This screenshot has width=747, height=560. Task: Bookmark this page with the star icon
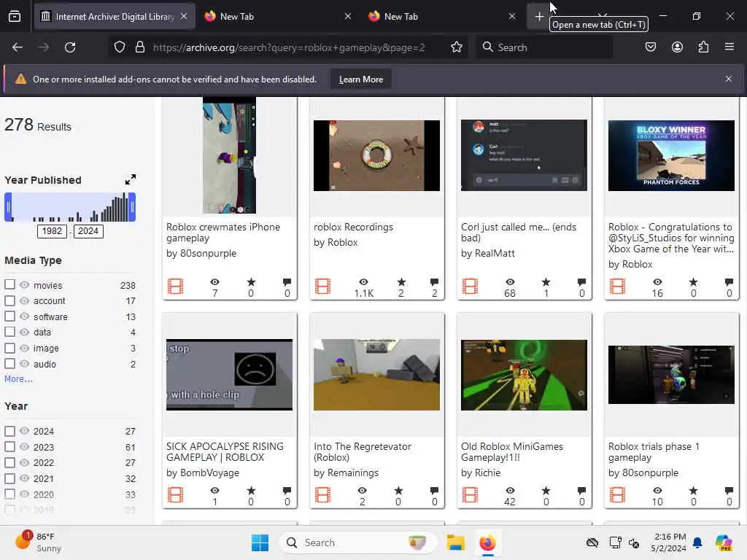coord(457,47)
